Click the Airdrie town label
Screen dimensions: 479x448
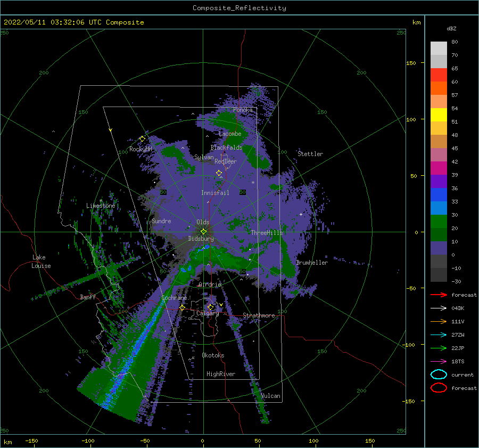pos(210,284)
